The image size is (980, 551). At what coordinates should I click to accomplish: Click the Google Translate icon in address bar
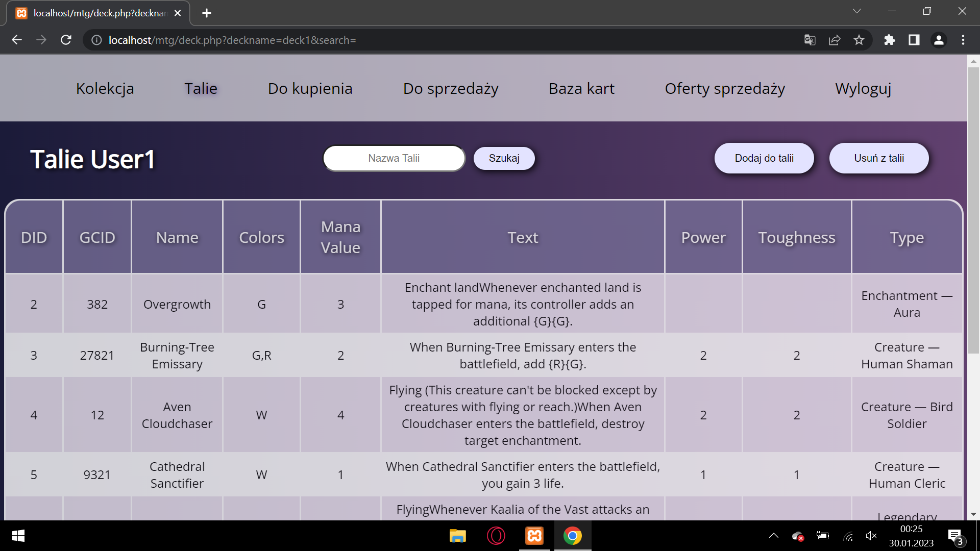point(810,40)
